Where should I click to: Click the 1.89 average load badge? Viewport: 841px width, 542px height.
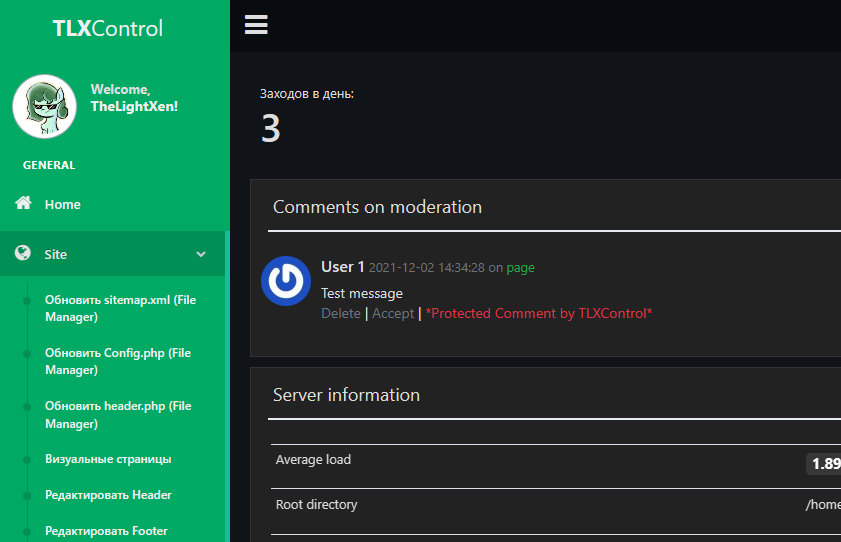pyautogui.click(x=825, y=464)
